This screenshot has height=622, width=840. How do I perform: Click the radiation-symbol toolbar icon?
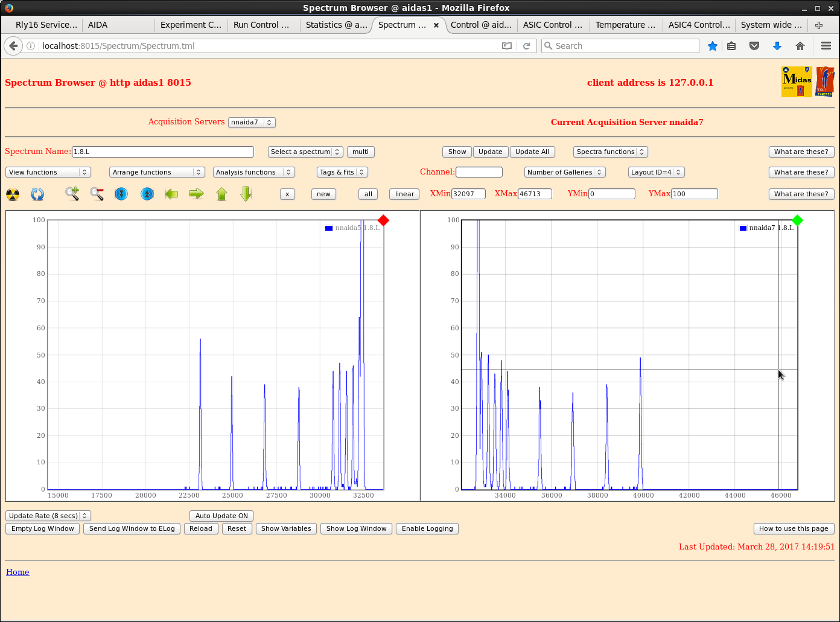[13, 194]
